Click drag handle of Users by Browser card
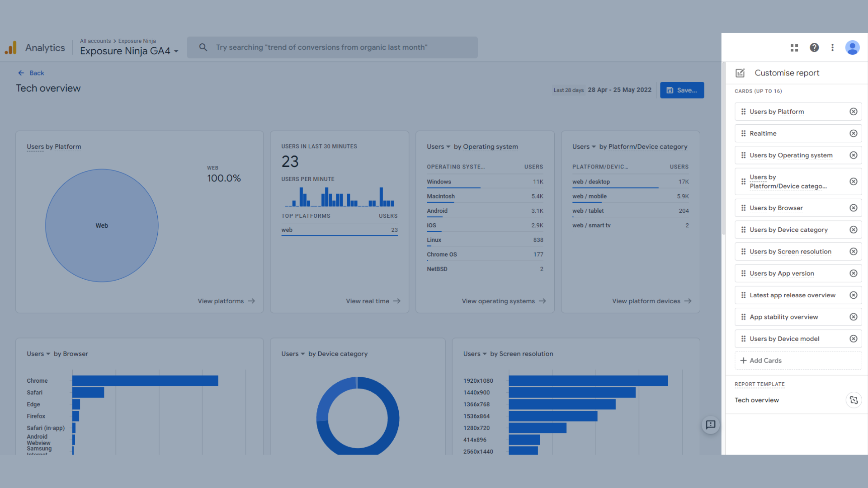 [x=743, y=208]
